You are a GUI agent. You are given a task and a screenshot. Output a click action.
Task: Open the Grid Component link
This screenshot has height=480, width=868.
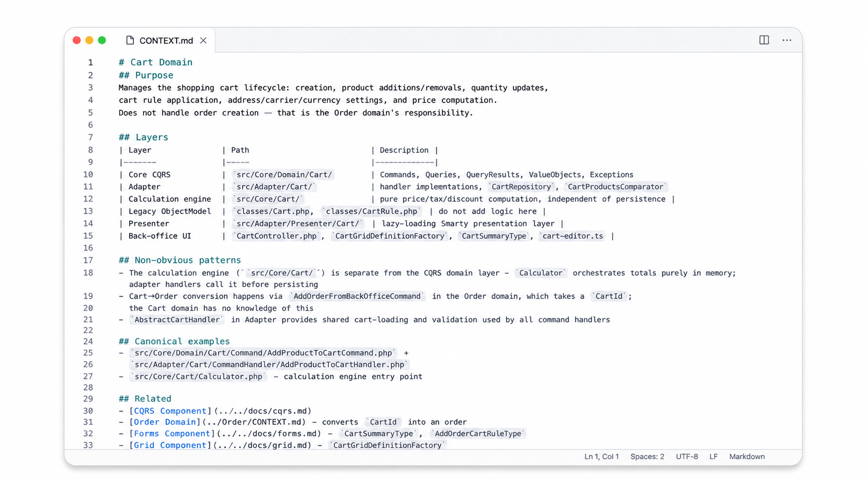coord(170,445)
